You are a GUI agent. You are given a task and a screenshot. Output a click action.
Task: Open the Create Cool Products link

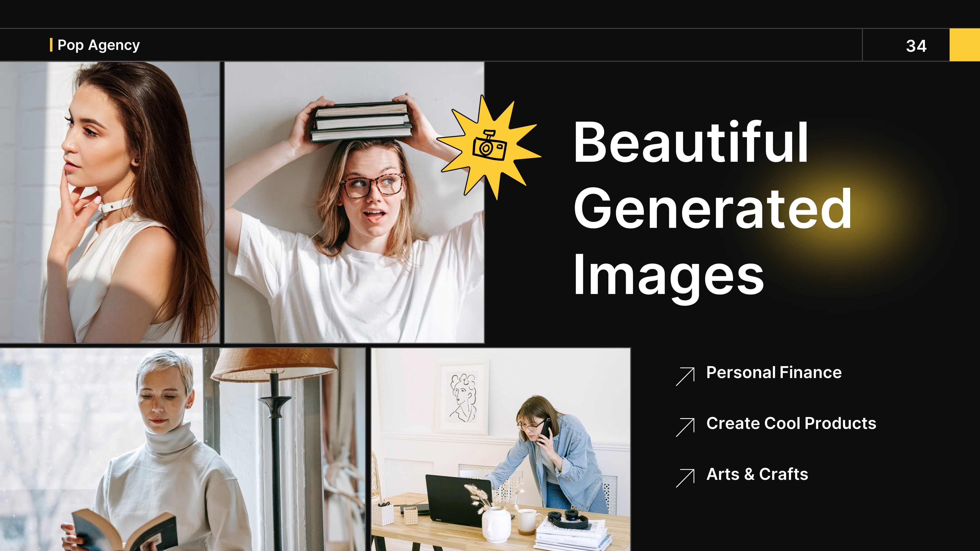(x=792, y=424)
